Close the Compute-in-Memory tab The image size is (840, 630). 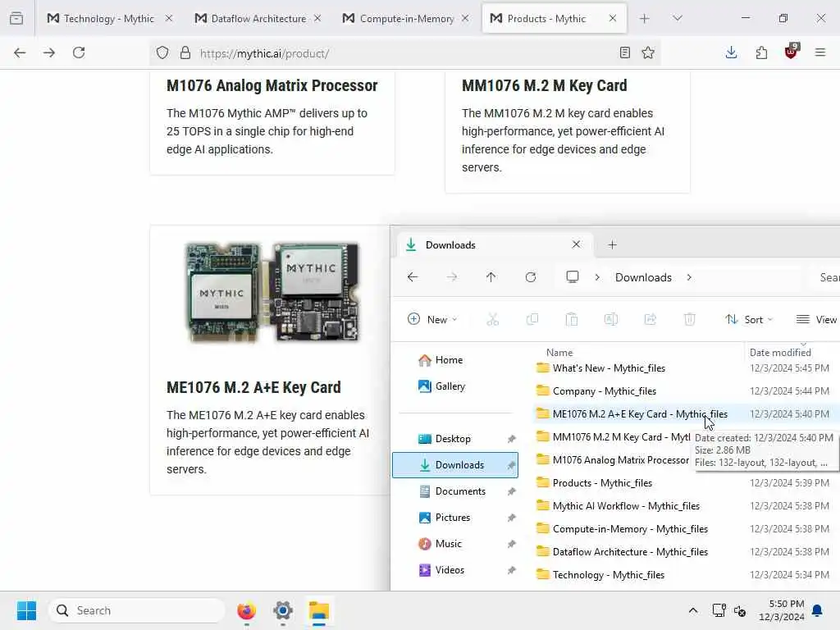point(465,19)
